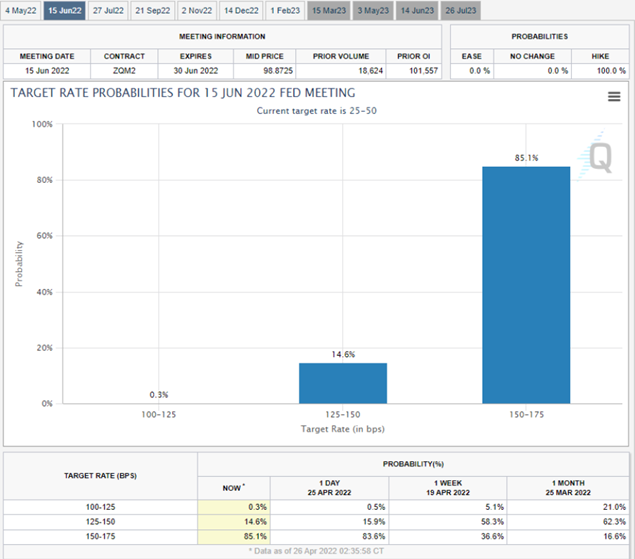This screenshot has height=559, width=635.
Task: Select the 3 May23 meeting tab
Action: coord(373,10)
